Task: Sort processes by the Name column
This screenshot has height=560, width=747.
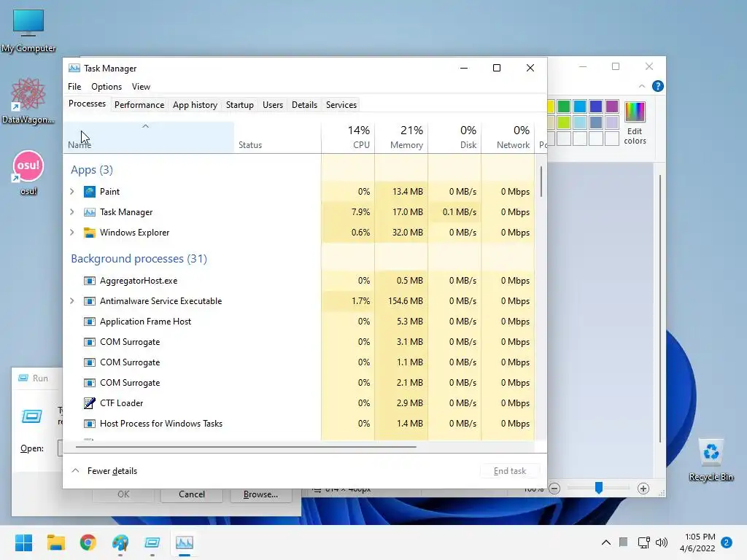Action: point(149,137)
